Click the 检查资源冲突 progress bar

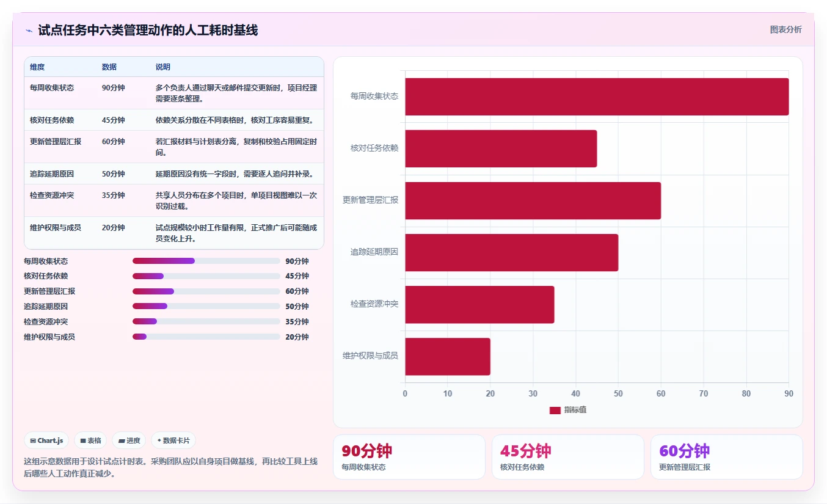click(206, 322)
